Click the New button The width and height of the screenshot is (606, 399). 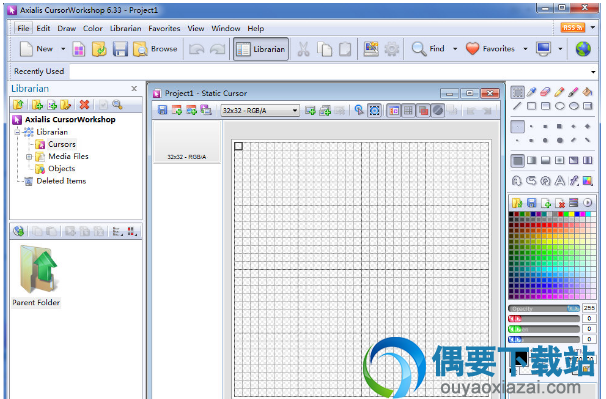[x=36, y=49]
